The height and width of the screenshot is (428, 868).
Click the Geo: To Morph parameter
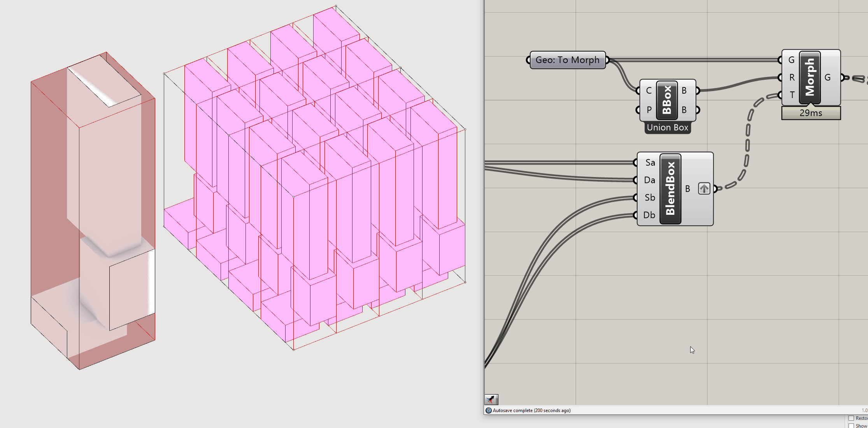[567, 60]
